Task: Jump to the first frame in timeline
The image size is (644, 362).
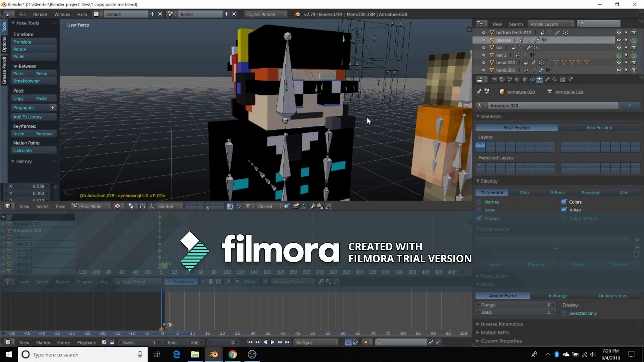Action: tap(250, 342)
